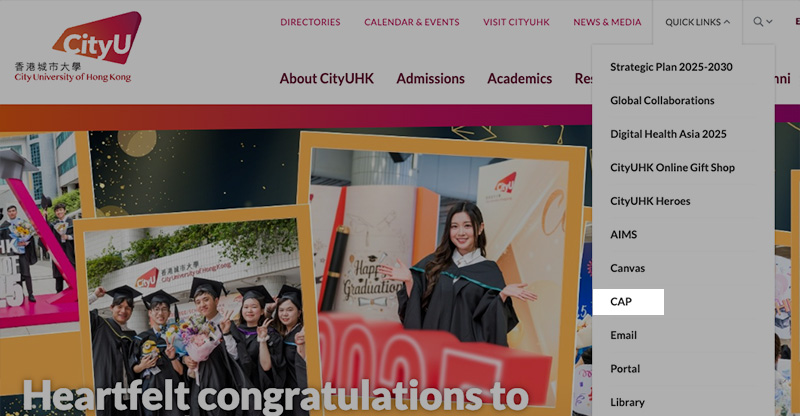Open Admissions menu
Image resolution: width=800 pixels, height=416 pixels.
[431, 79]
